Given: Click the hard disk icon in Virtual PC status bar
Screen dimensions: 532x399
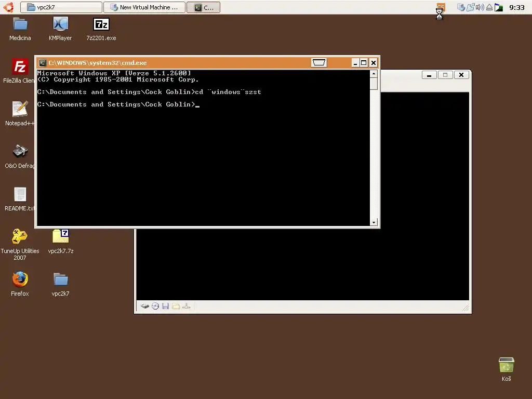Looking at the screenshot, I should tap(145, 306).
